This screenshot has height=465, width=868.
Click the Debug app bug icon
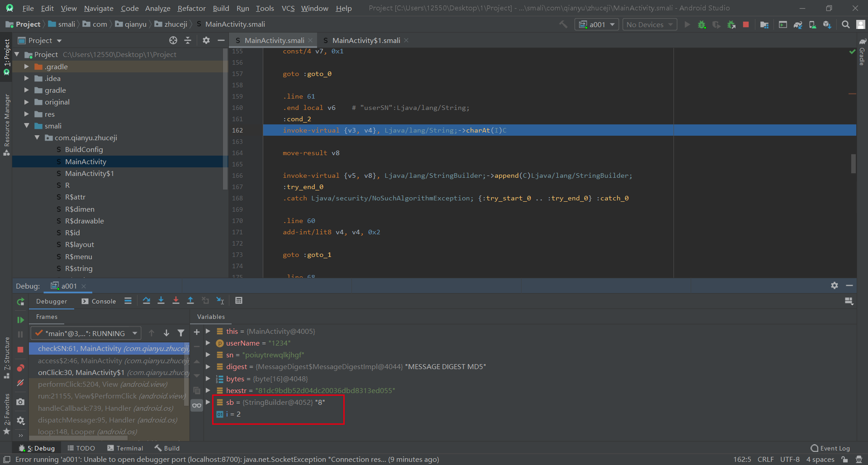click(x=702, y=24)
